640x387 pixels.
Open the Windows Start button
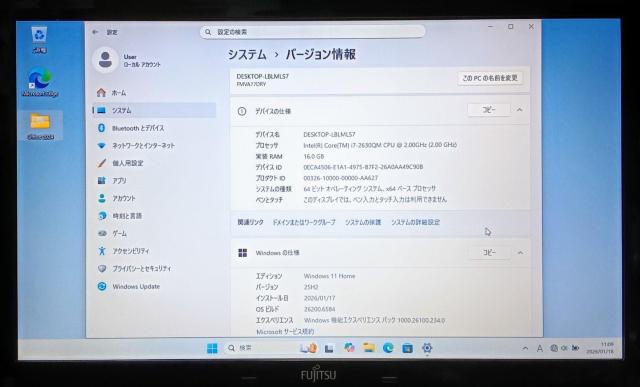[x=212, y=348]
